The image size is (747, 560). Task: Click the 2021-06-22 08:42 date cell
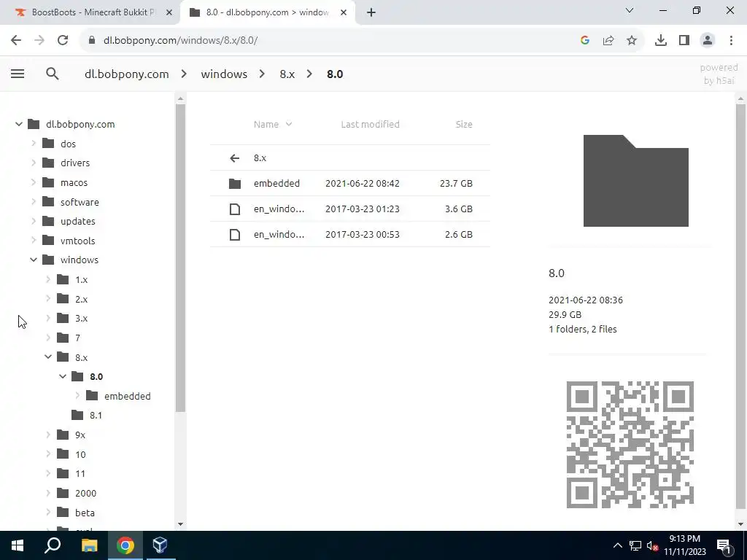click(362, 183)
